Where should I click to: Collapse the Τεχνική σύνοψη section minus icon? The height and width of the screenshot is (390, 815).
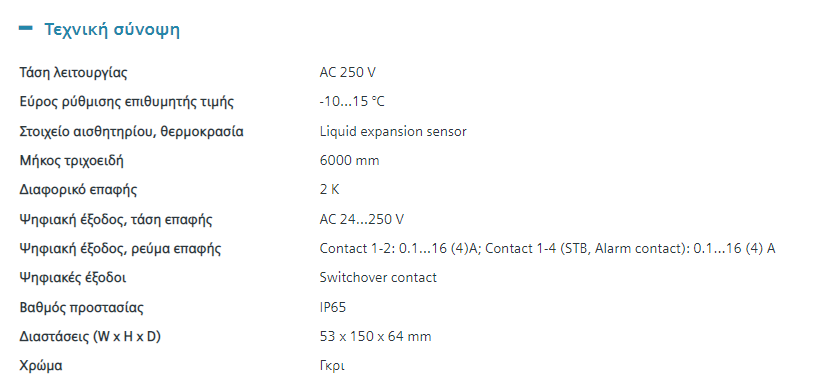25,29
